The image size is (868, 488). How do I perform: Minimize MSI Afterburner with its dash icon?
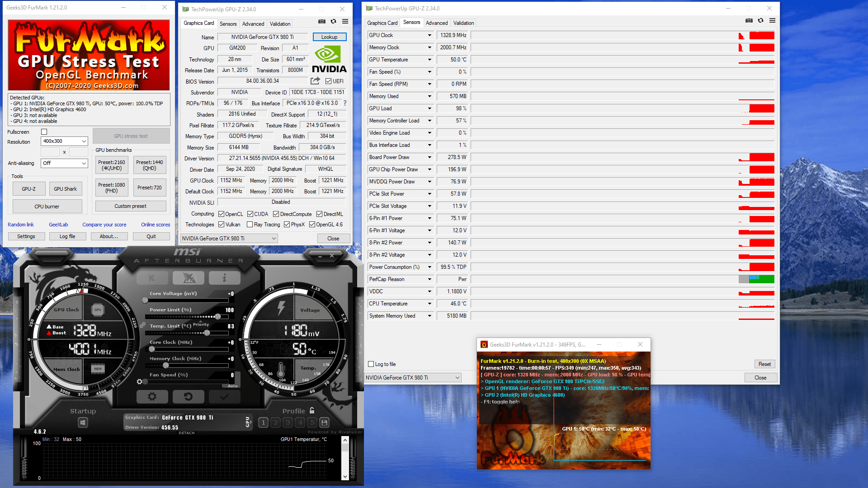coord(320,256)
